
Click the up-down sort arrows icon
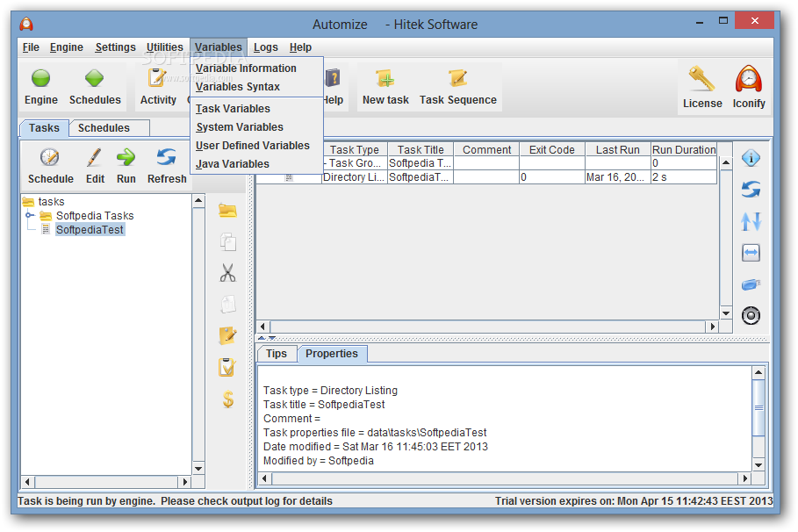coord(751,221)
